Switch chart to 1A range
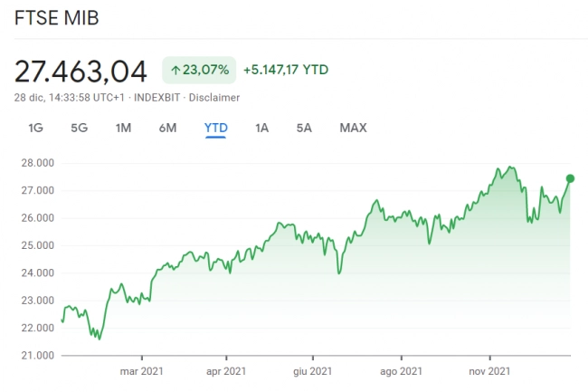Screen dimensions: 588x392 tap(261, 128)
